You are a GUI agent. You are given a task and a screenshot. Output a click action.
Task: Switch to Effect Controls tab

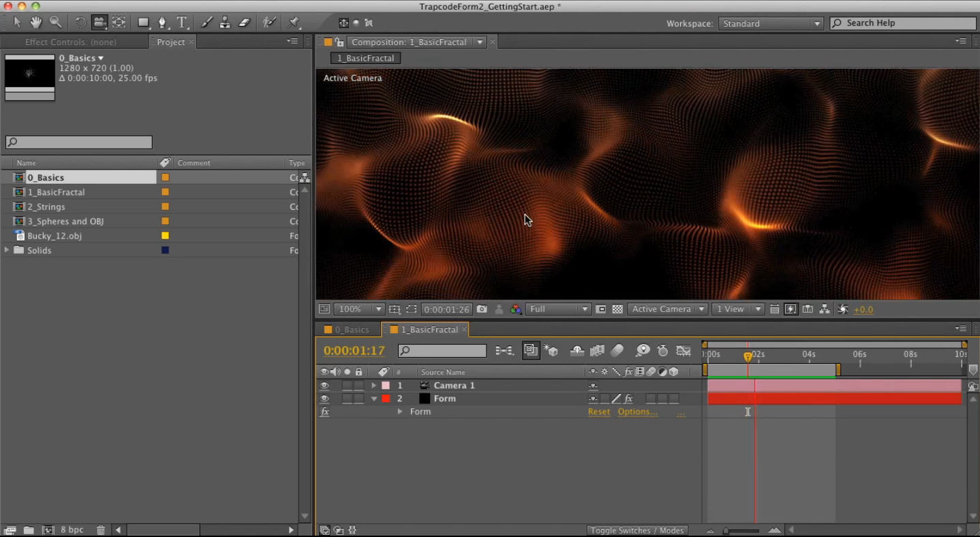pyautogui.click(x=71, y=42)
